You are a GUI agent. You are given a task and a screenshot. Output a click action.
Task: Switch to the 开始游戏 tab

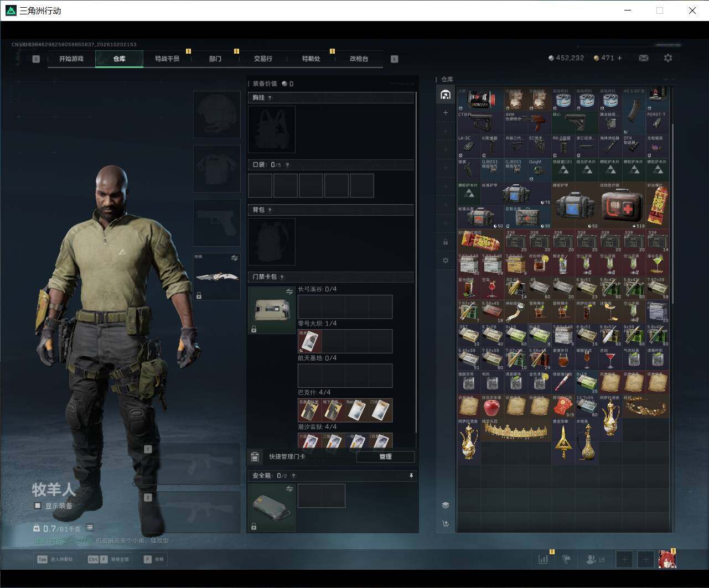point(71,59)
